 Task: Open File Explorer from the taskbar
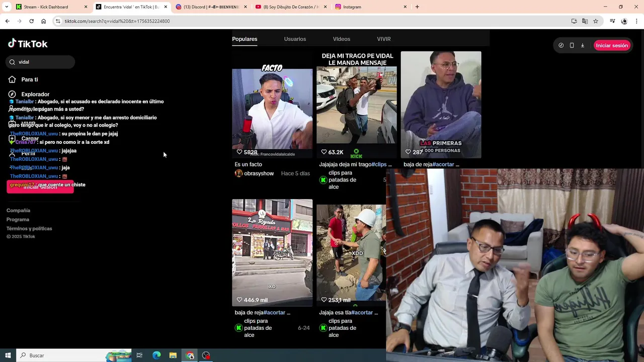tap(173, 355)
